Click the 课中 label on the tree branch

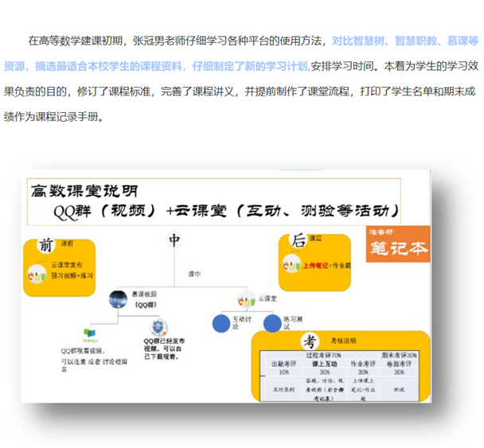pos(194,274)
